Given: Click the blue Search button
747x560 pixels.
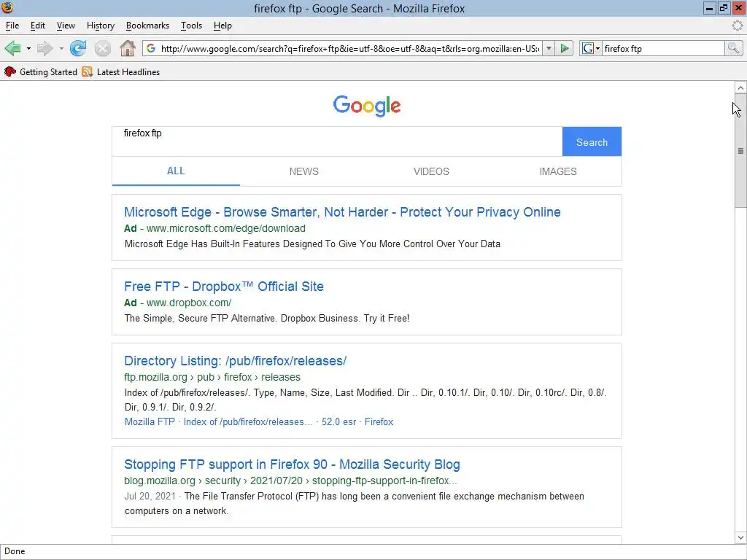Looking at the screenshot, I should click(592, 141).
